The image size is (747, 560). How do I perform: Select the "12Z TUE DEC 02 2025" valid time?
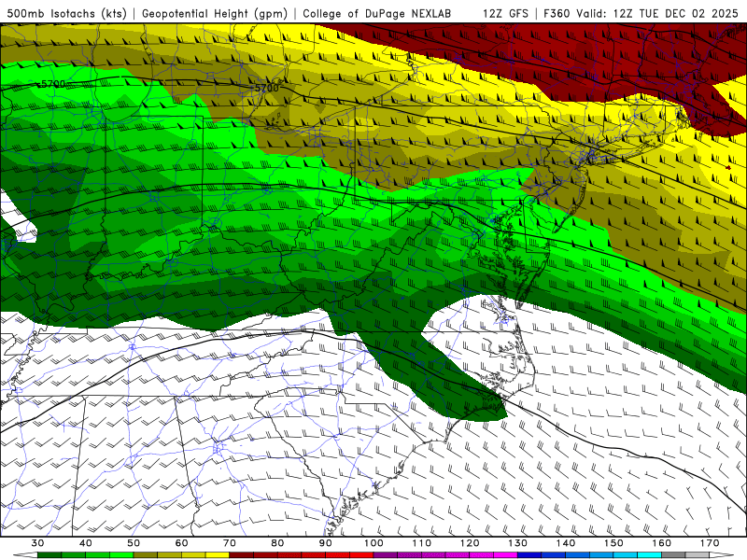coord(675,13)
